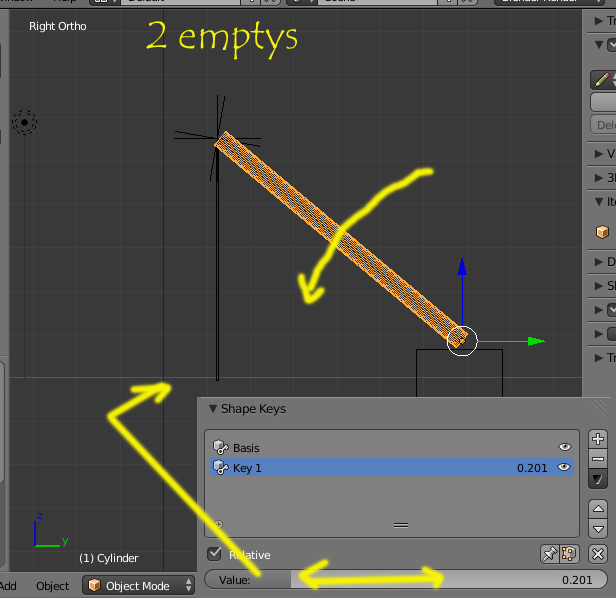
Task: Select the orange cylinder object in viewport
Action: pyautogui.click(x=341, y=239)
